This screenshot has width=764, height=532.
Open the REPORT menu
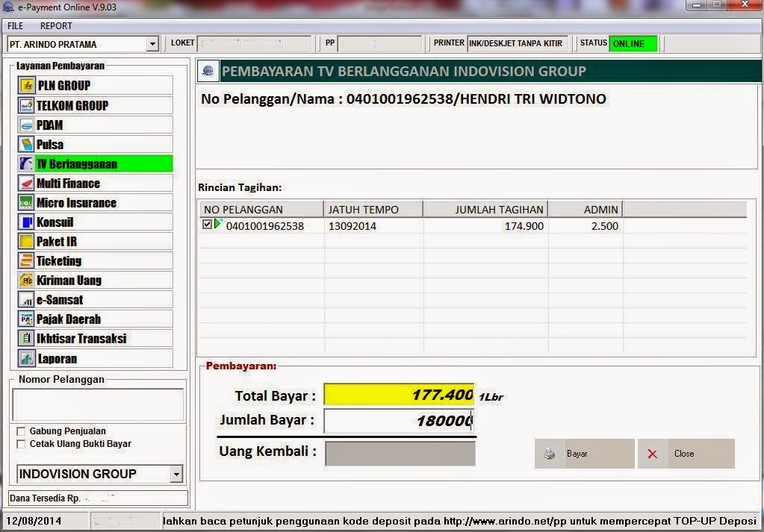pyautogui.click(x=56, y=26)
